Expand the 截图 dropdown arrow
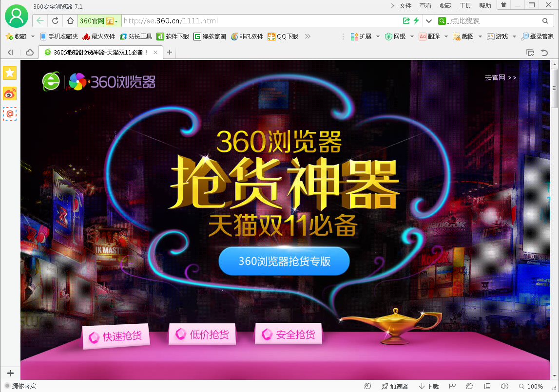 coord(480,36)
